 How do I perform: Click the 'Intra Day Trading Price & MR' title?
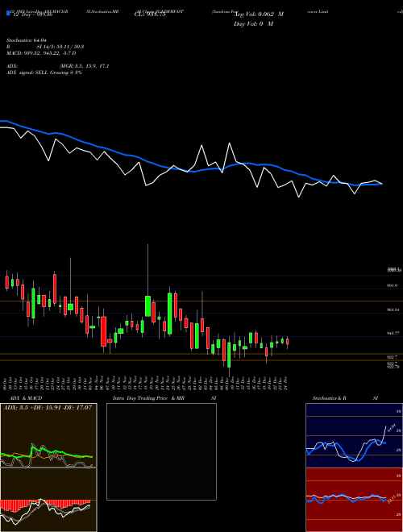[148, 398]
